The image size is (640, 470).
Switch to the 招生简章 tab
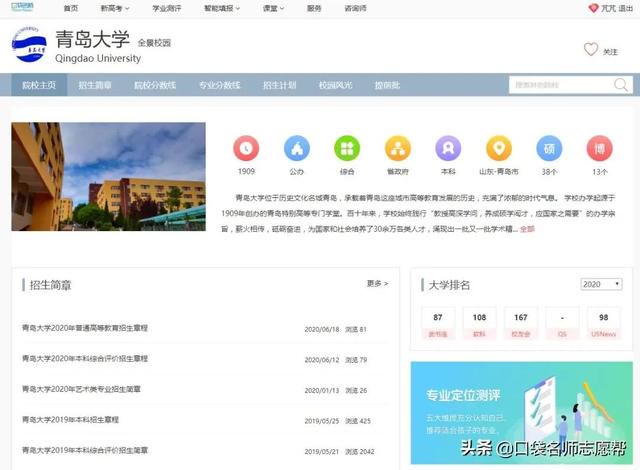pos(95,85)
